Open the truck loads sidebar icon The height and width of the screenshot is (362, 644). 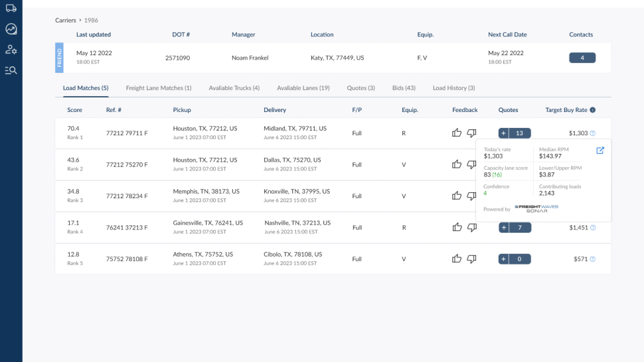pos(11,8)
